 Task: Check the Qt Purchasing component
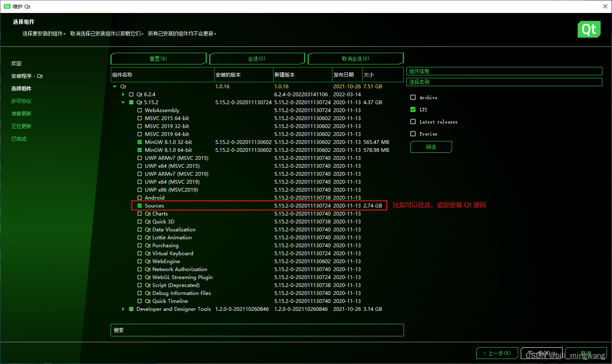click(x=140, y=246)
